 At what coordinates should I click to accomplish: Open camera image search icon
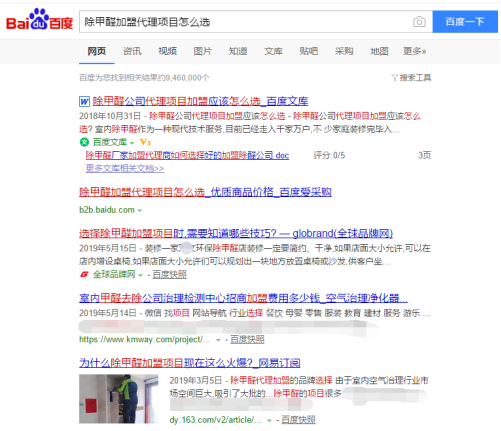click(419, 22)
